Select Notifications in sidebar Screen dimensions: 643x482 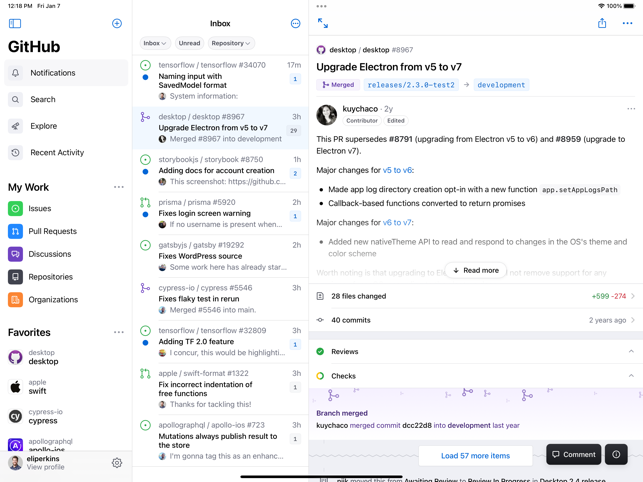[x=66, y=73]
